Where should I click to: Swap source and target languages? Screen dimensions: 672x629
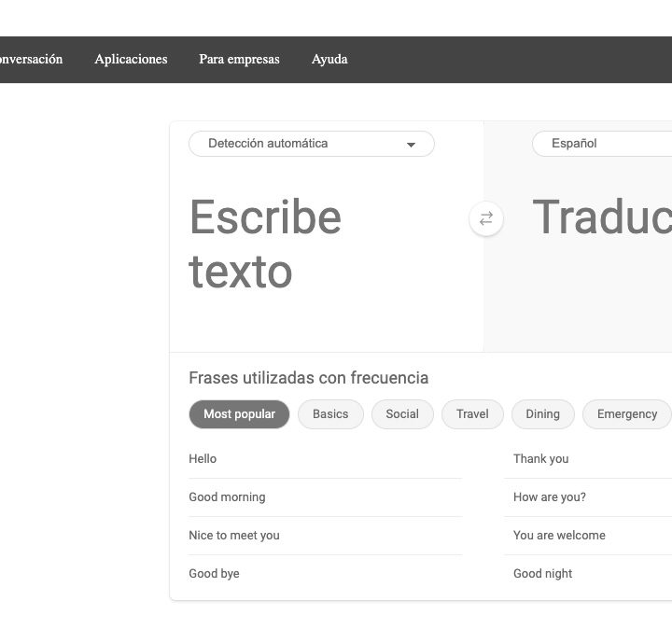tap(486, 219)
